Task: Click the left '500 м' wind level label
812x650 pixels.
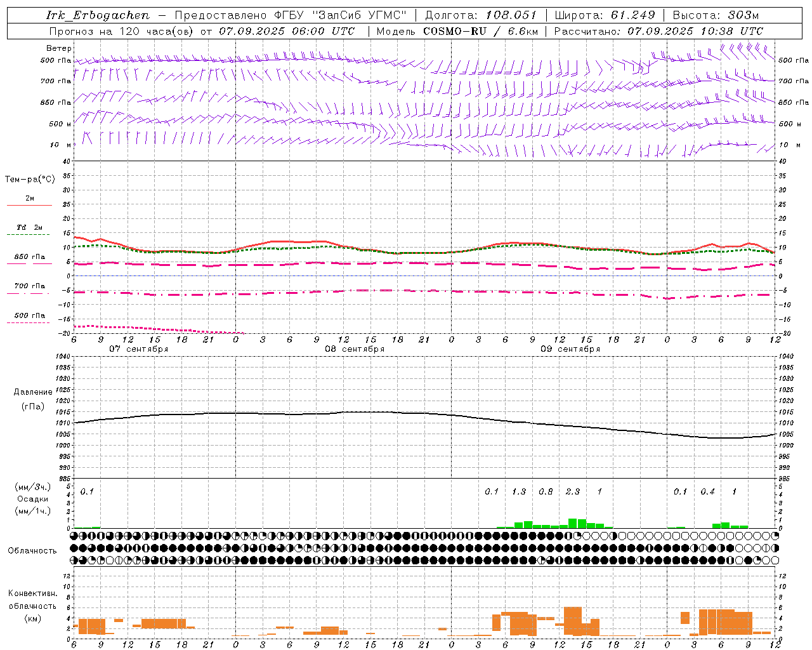Action: [x=60, y=124]
